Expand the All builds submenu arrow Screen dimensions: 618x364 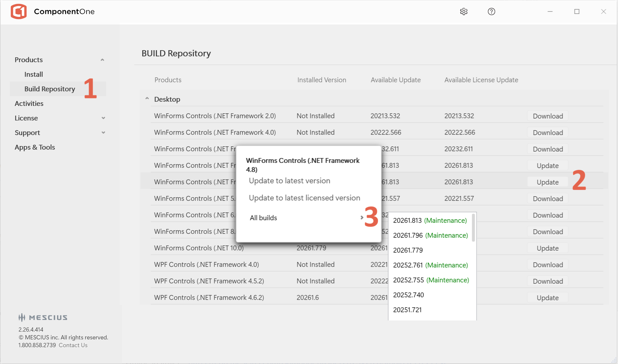pos(362,218)
